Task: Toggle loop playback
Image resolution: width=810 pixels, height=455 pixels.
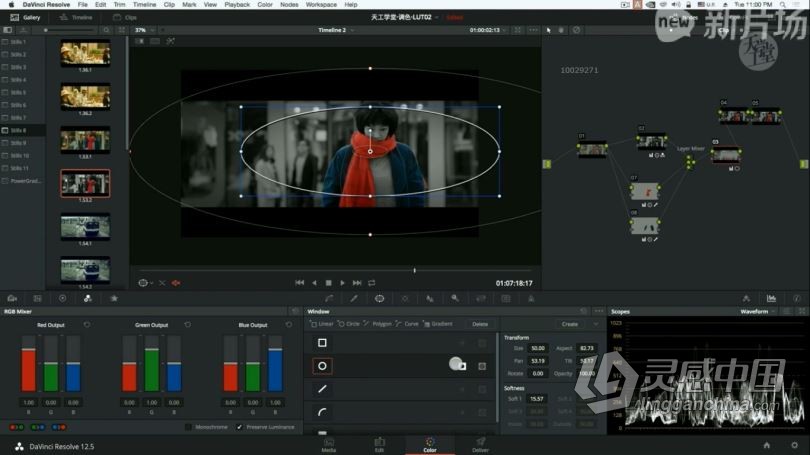Action: pyautogui.click(x=371, y=283)
